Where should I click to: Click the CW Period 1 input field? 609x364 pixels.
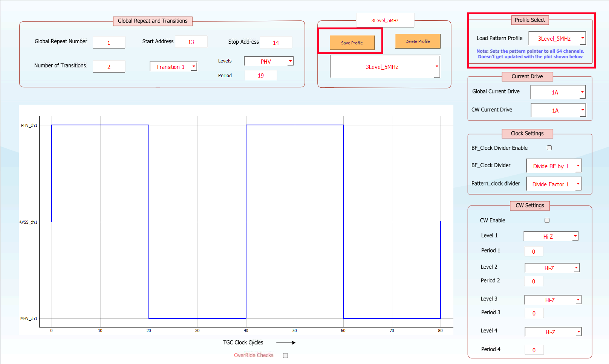pyautogui.click(x=534, y=251)
